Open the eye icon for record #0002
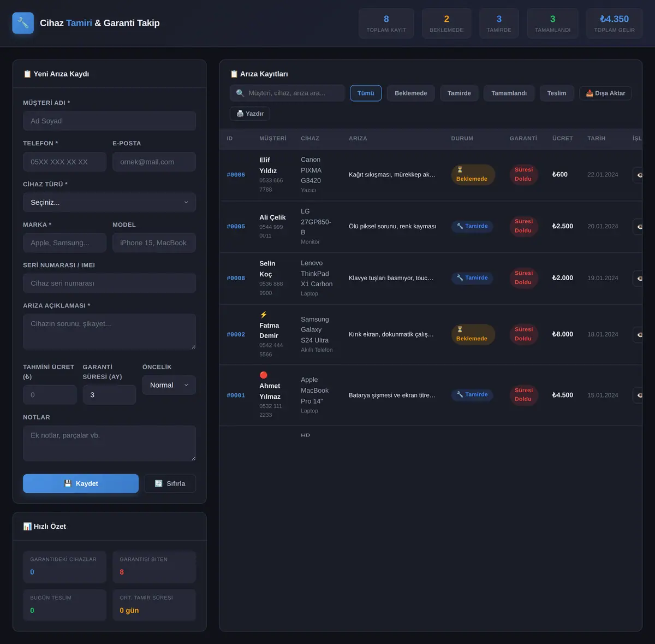The width and height of the screenshot is (655, 644). pos(638,334)
